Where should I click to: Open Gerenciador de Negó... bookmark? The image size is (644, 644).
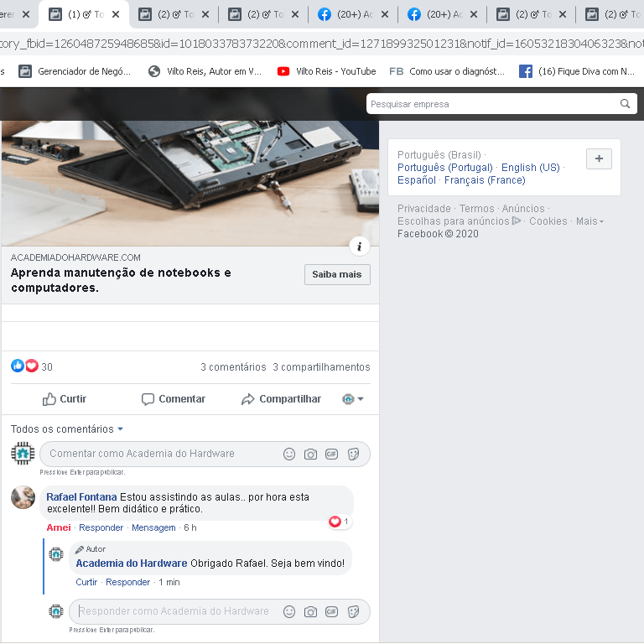(75, 71)
